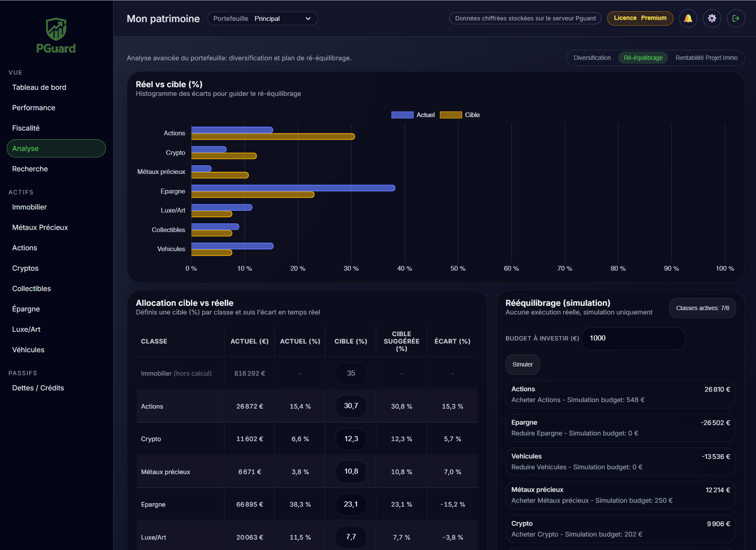Screen dimensions: 756x550
Task: Toggle the Actuel legend series
Action: [x=413, y=115]
